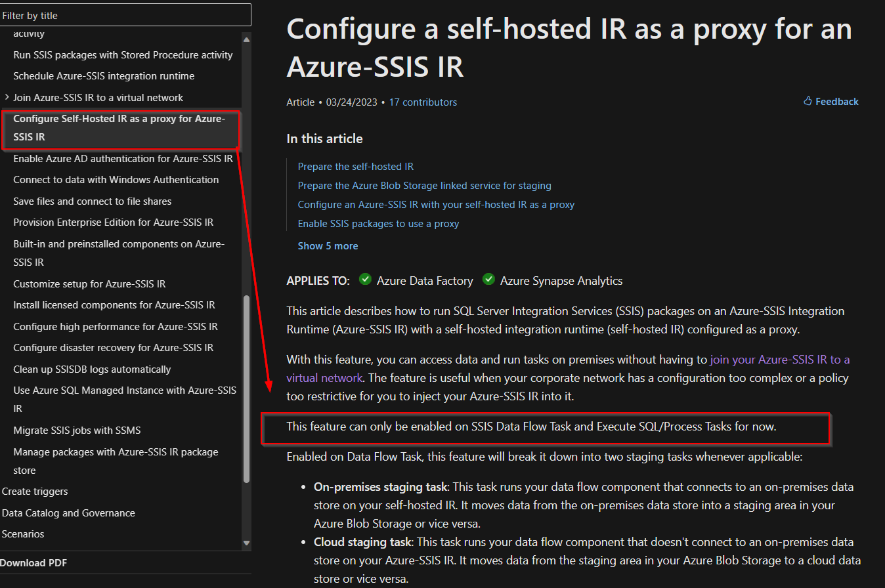885x588 pixels.
Task: Open "Enable SSIS packages to use a proxy"
Action: click(x=378, y=224)
